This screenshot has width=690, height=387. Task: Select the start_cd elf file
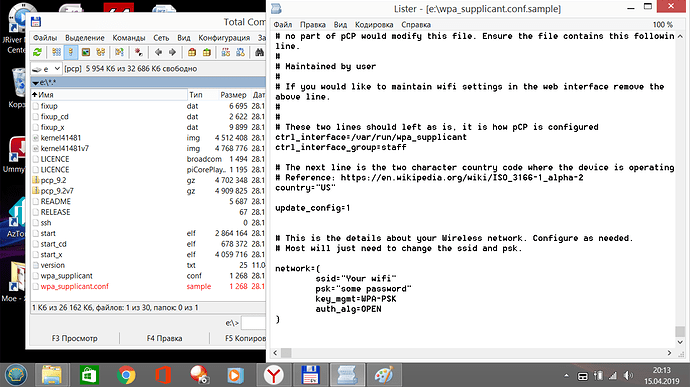(148, 244)
